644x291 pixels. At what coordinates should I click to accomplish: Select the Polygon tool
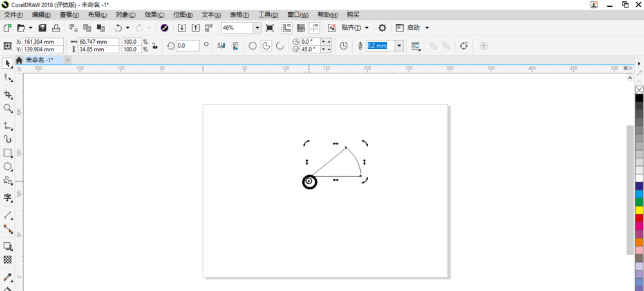point(7,180)
